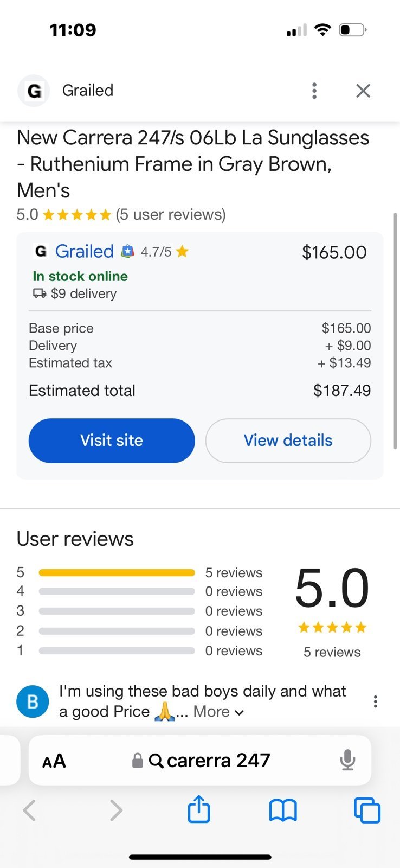Screen dimensions: 400x868
Task: Close the Grailed product panel
Action: pyautogui.click(x=363, y=91)
